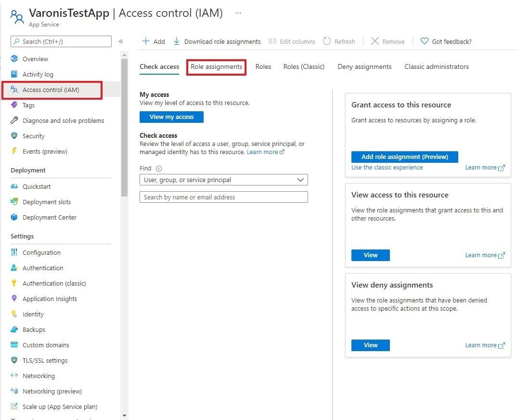Focus the Search (Ctrl+/) sidebar box
The height and width of the screenshot is (420, 517).
click(x=61, y=41)
